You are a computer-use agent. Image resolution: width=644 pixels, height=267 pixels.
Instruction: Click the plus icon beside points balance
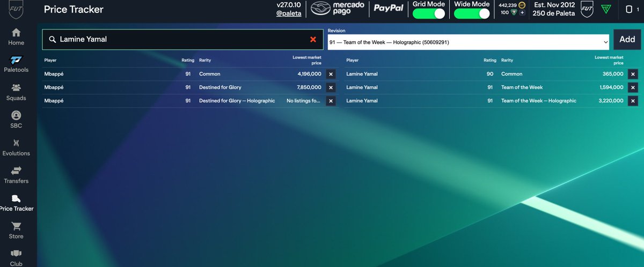click(522, 12)
